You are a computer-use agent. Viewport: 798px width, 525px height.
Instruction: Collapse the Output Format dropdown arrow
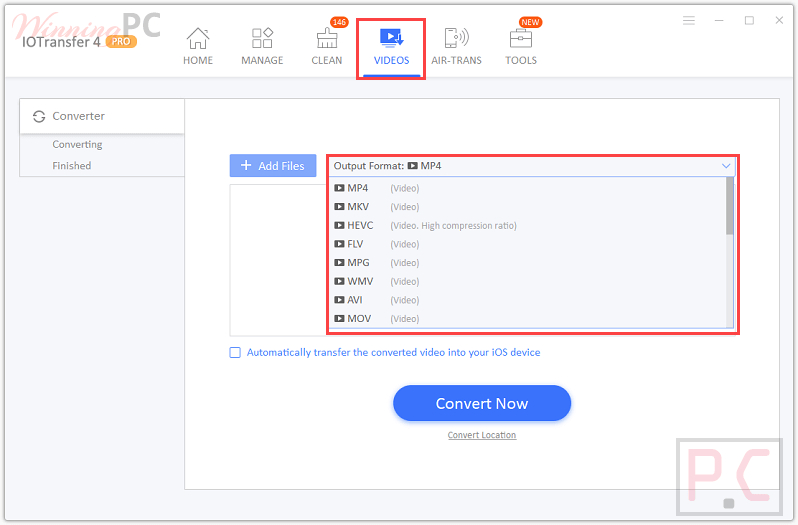[x=726, y=166]
